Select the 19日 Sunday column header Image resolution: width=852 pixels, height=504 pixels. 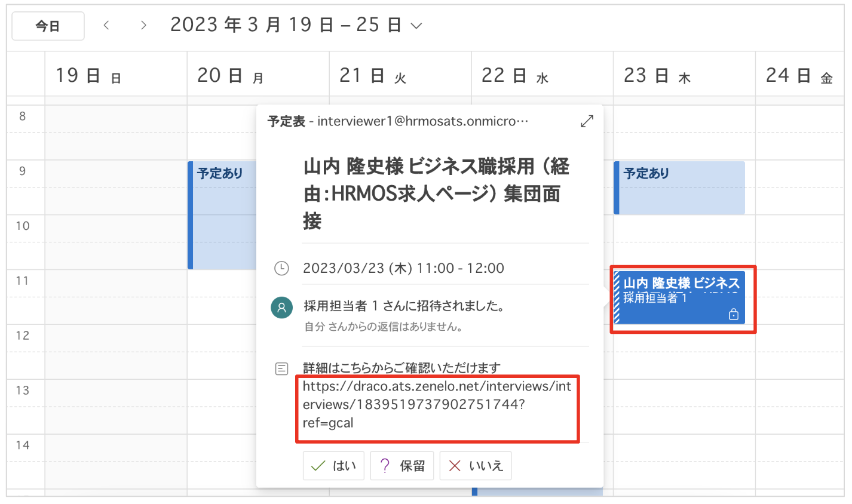point(88,76)
